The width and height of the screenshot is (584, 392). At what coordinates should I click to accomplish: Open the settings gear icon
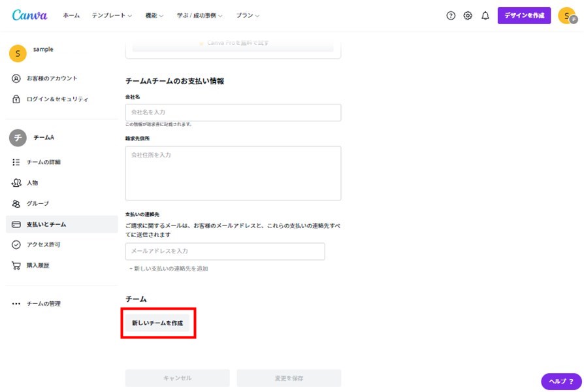(468, 16)
